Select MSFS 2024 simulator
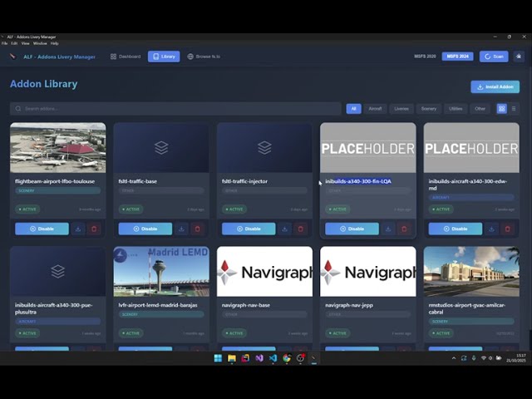The width and height of the screenshot is (532, 399). coord(457,57)
